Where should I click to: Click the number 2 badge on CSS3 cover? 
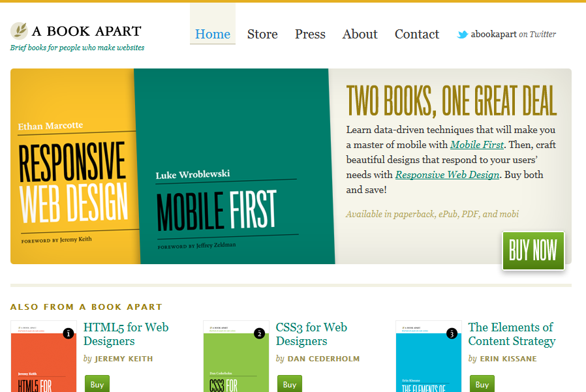[259, 333]
